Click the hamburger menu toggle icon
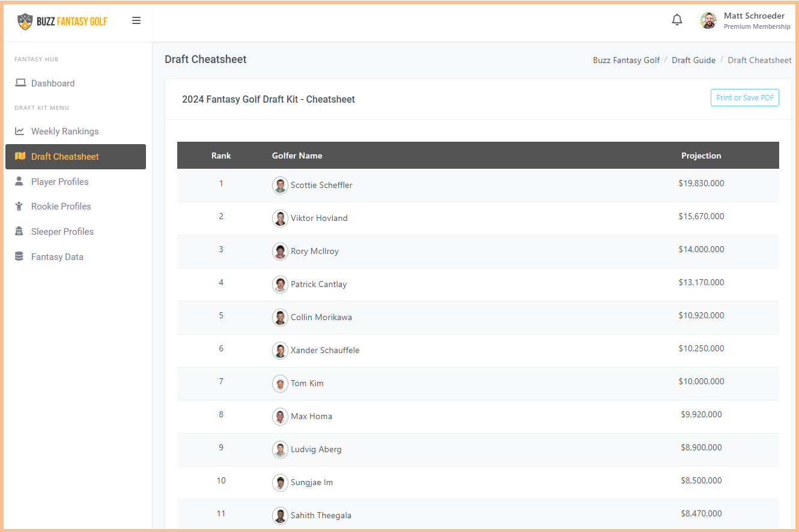 pyautogui.click(x=136, y=20)
